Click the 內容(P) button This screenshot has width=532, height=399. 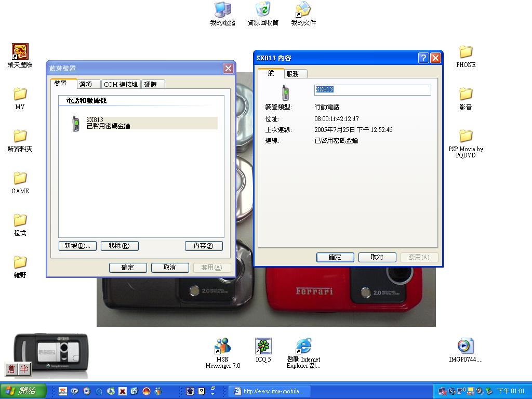click(205, 246)
